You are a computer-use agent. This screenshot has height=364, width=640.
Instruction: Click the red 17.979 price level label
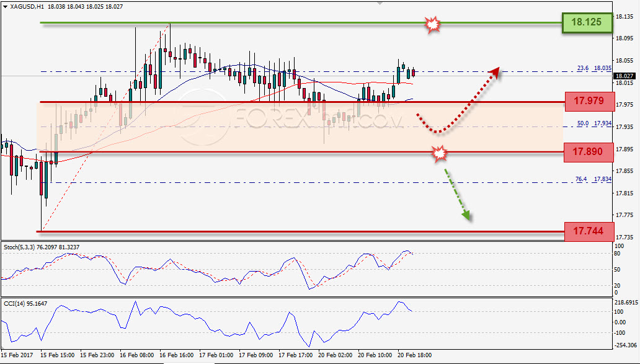click(589, 101)
